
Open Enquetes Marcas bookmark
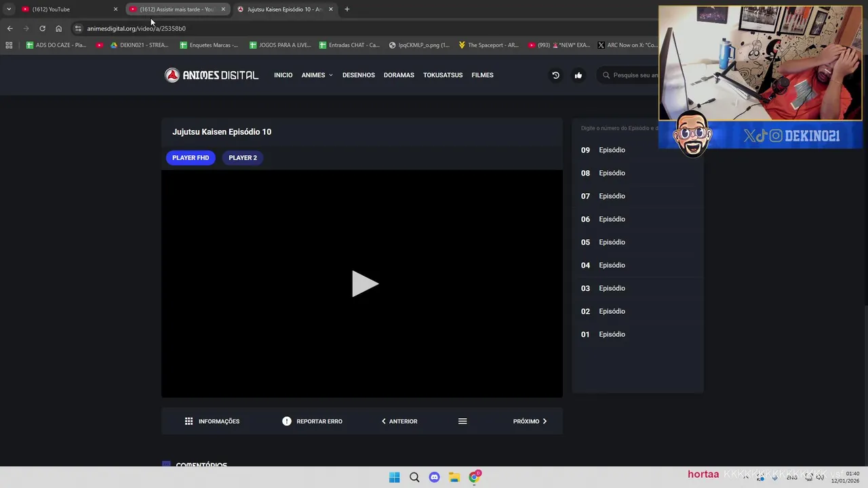(209, 45)
